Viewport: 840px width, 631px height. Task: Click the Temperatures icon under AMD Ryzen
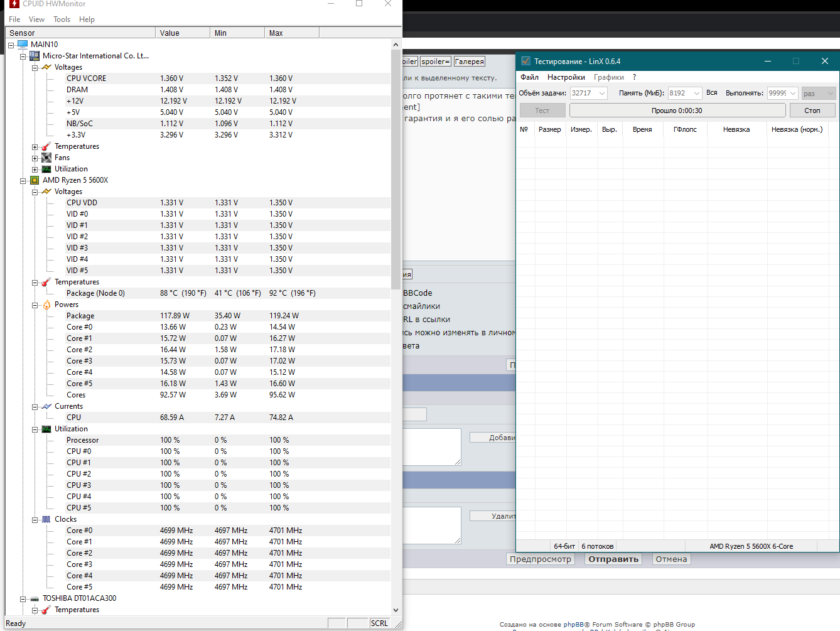46,282
